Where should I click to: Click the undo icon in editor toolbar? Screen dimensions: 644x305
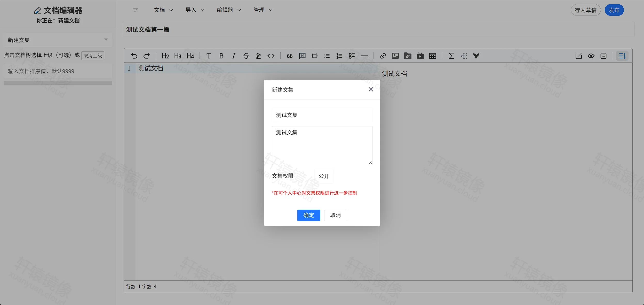point(134,56)
